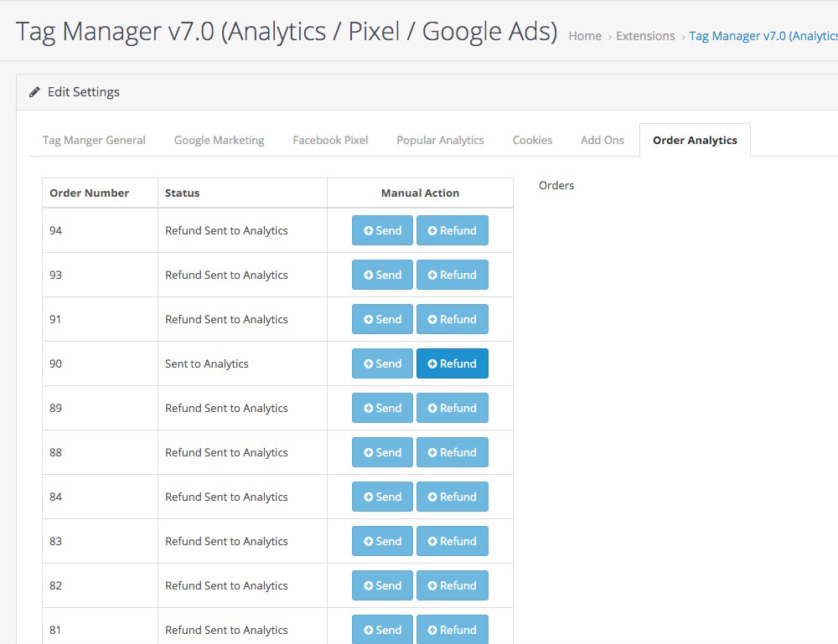Screen dimensions: 838x644
Task: Select the Popular Analytics tab
Action: click(441, 140)
